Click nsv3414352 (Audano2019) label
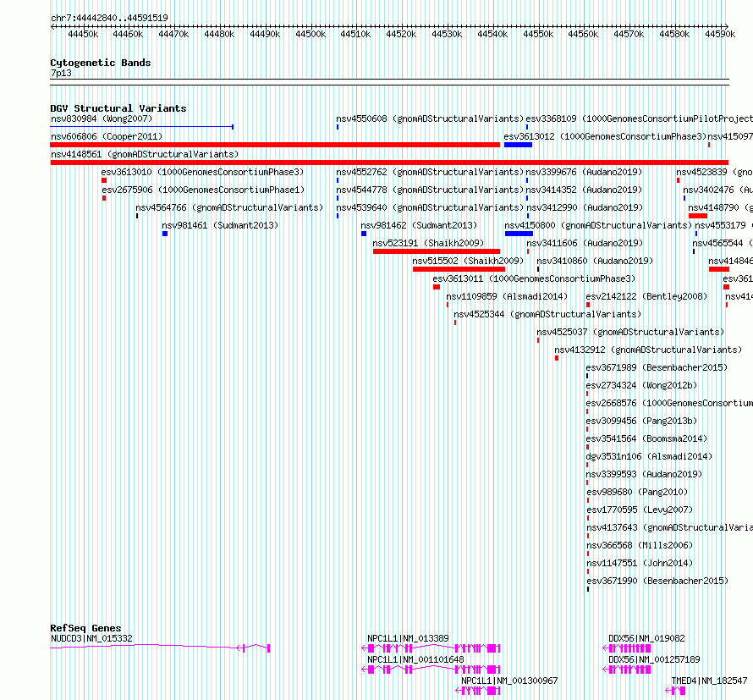 pos(584,190)
